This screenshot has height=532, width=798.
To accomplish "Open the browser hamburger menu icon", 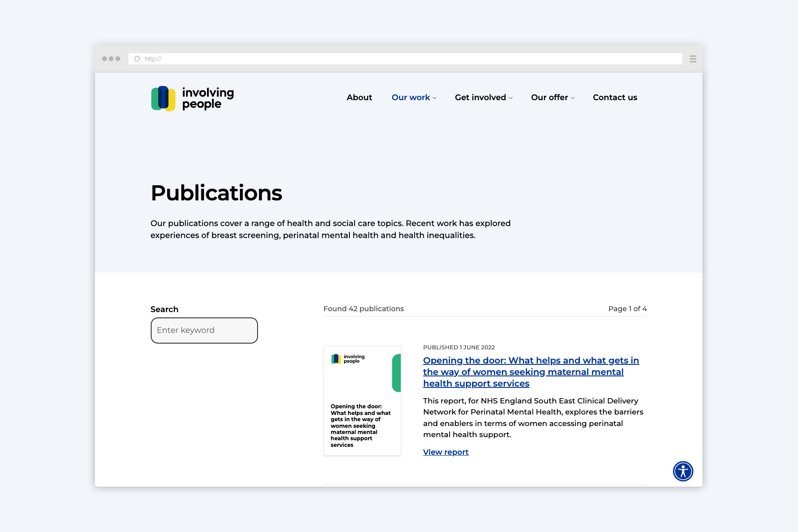I will click(693, 59).
